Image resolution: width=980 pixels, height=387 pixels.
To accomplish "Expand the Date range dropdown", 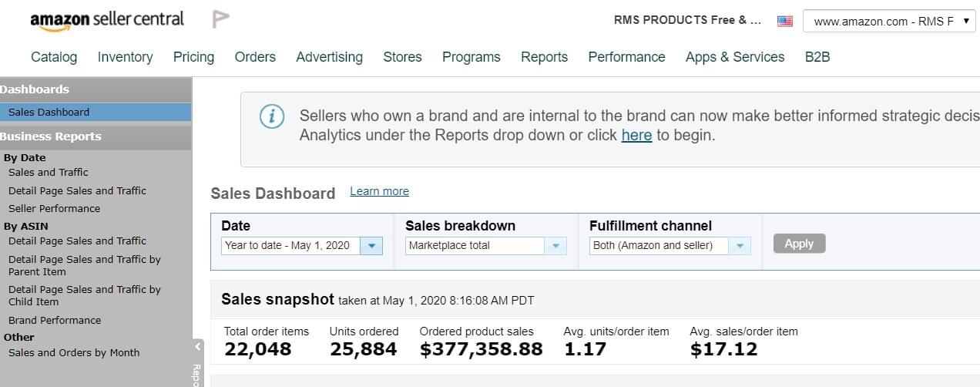I will (x=371, y=246).
